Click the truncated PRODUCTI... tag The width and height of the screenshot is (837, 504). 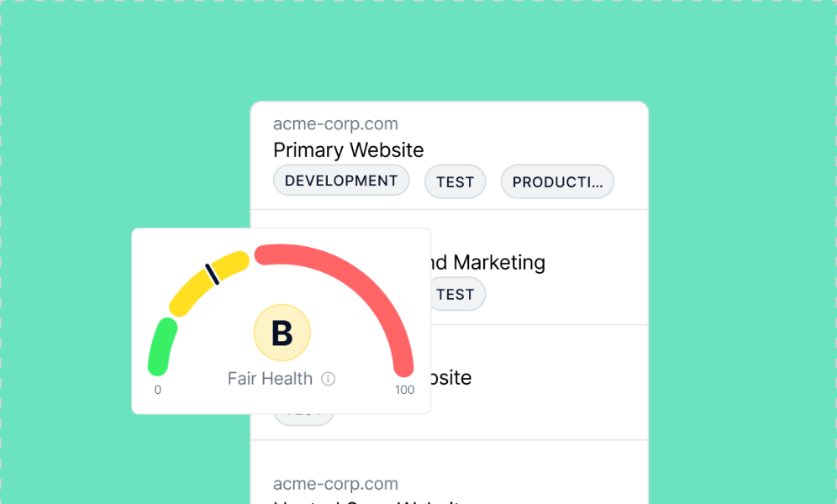coord(557,182)
